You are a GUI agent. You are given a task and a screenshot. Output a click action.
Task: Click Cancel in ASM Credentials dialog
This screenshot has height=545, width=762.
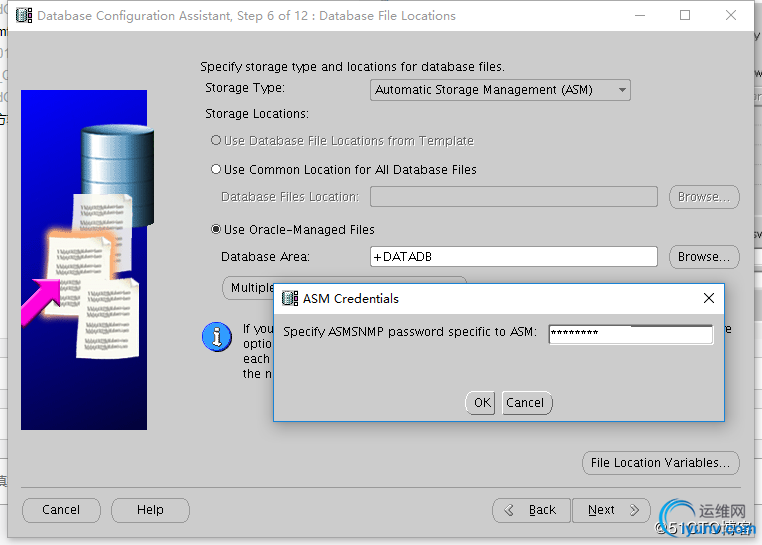525,403
